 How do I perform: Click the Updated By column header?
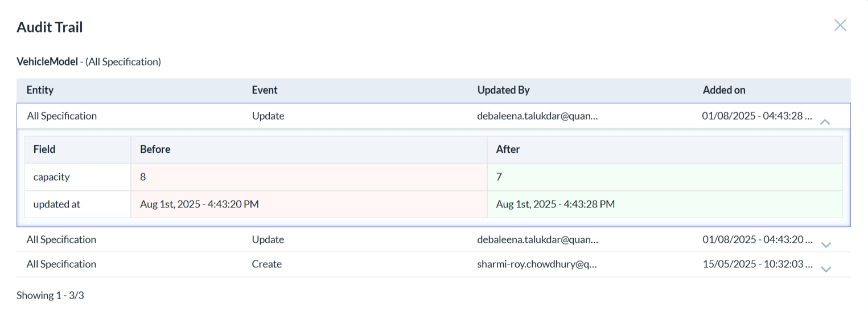point(503,90)
